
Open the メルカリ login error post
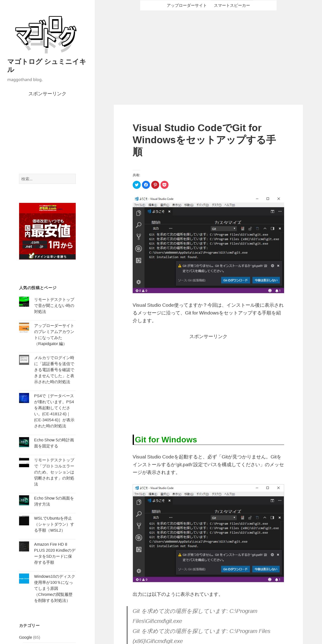(54, 370)
